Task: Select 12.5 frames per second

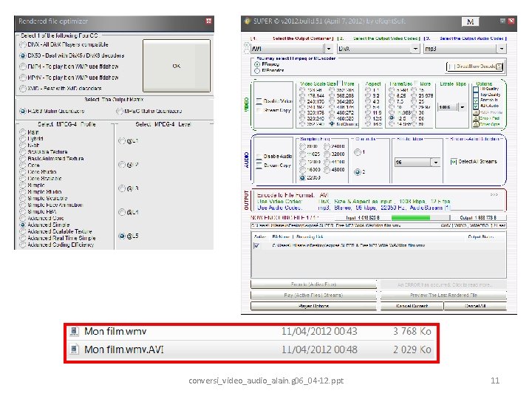Action: 392,118
